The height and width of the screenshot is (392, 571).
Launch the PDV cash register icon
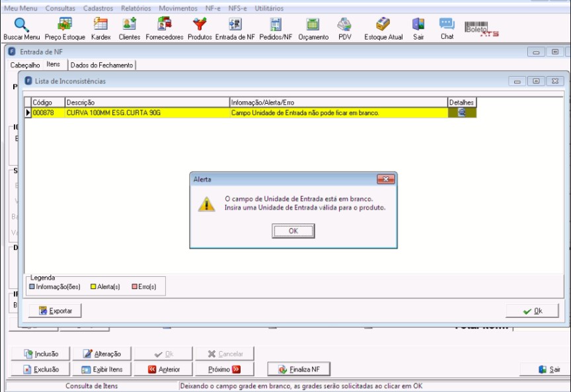point(344,29)
